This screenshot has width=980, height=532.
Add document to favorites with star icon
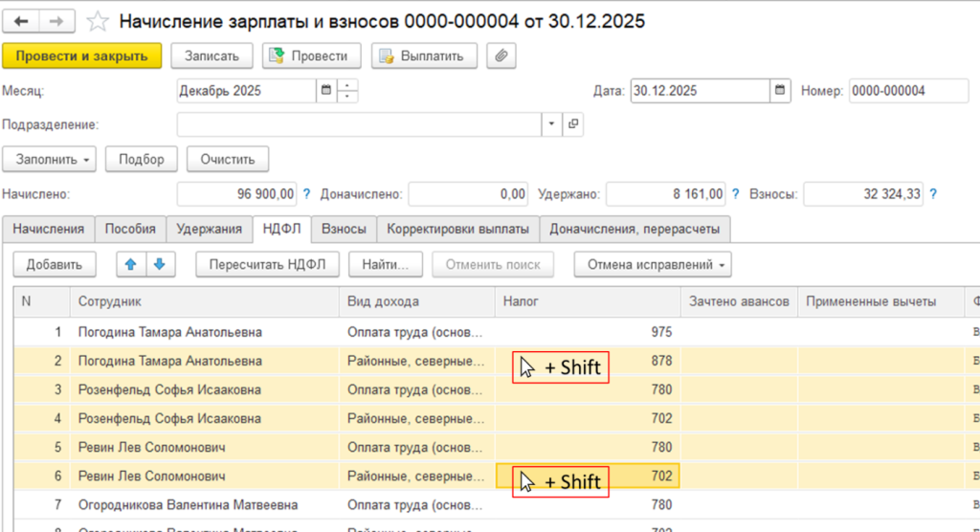(96, 21)
